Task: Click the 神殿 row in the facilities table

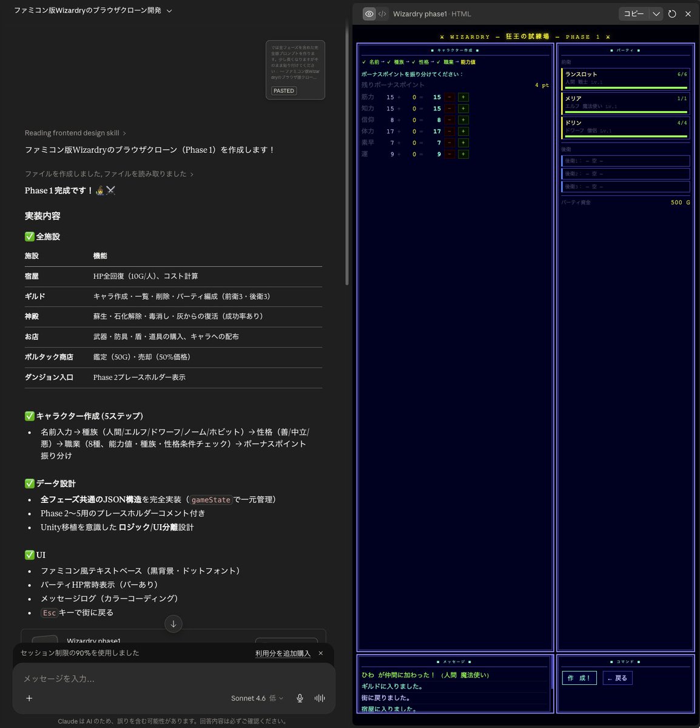Action: coord(173,316)
